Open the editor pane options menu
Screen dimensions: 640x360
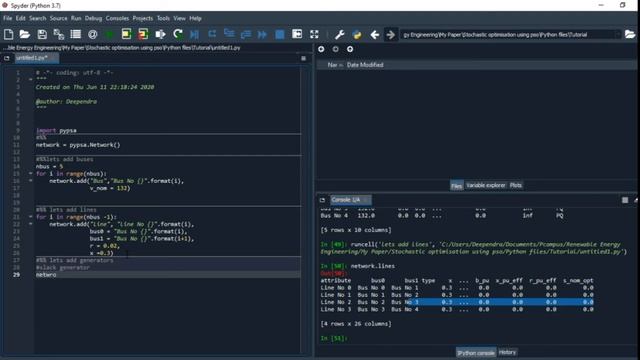click(303, 58)
